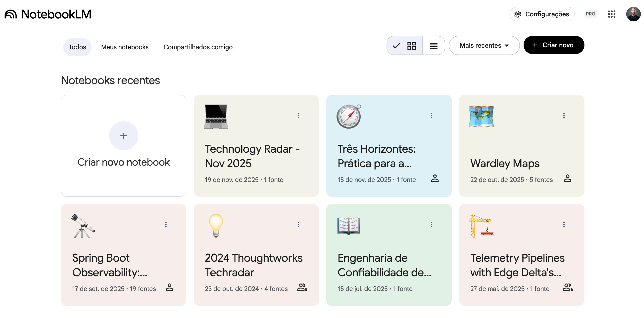Click the person icon on Três Horizontes card
The height and width of the screenshot is (318, 644).
(435, 178)
